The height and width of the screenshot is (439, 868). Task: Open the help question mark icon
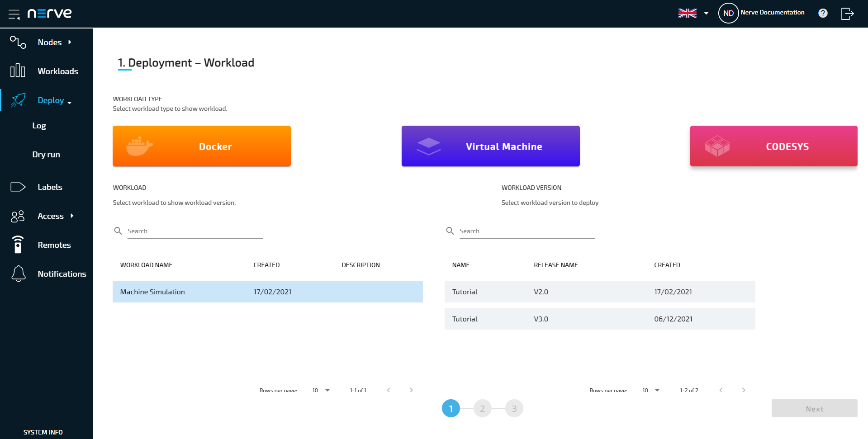[x=823, y=13]
